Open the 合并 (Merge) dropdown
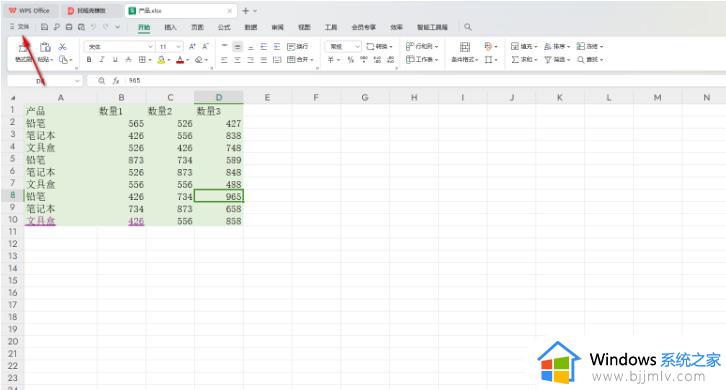The height and width of the screenshot is (390, 726). [x=300, y=60]
